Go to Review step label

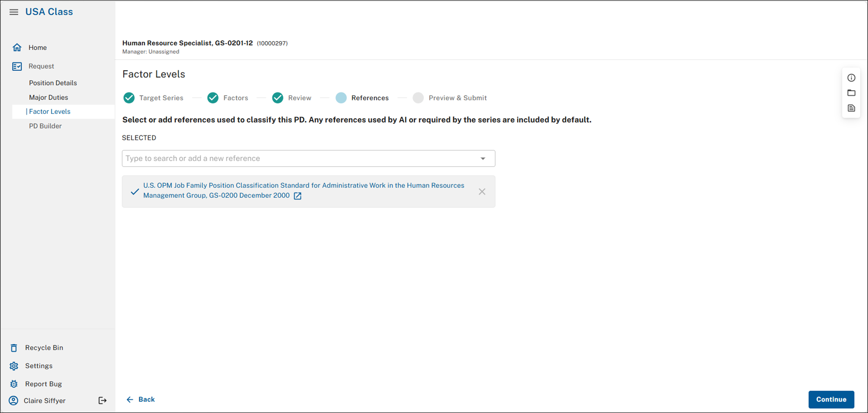click(300, 98)
